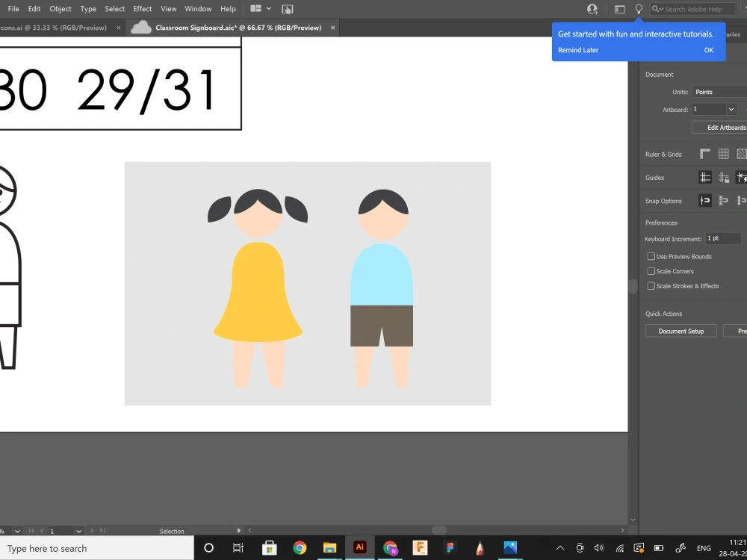Toggle the Smart Guides icon
This screenshot has height=560, width=747.
click(x=741, y=178)
